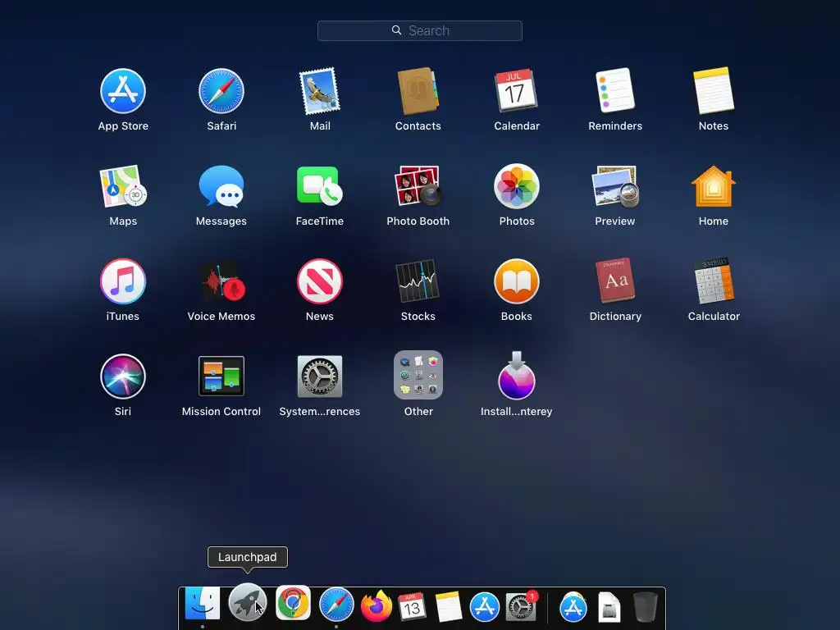
Task: Open the News app
Action: pos(320,281)
